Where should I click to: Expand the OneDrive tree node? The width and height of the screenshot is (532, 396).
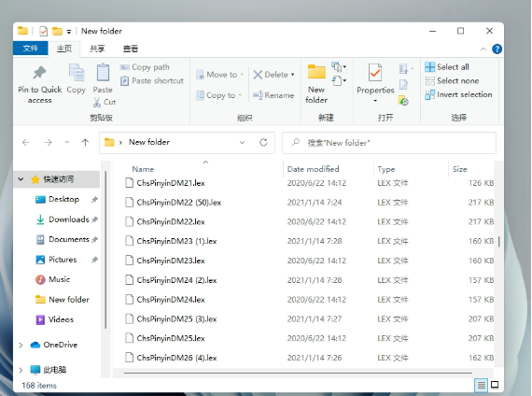click(21, 345)
